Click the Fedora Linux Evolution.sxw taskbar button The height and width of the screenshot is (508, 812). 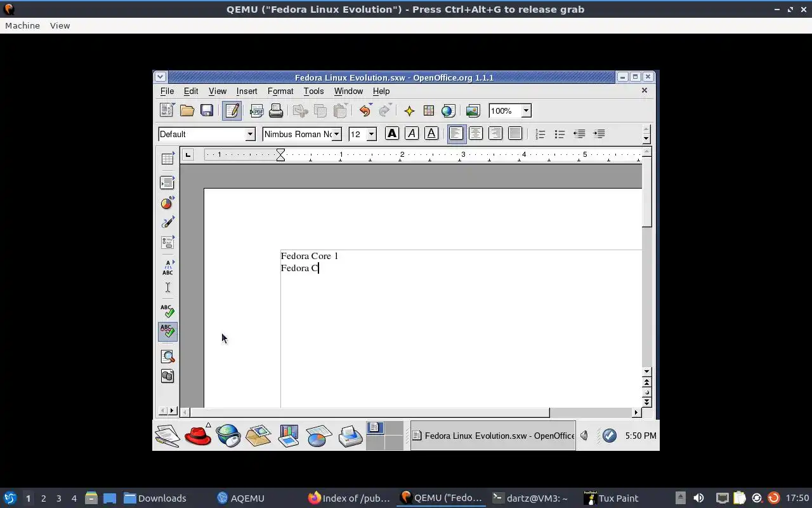pyautogui.click(x=493, y=436)
